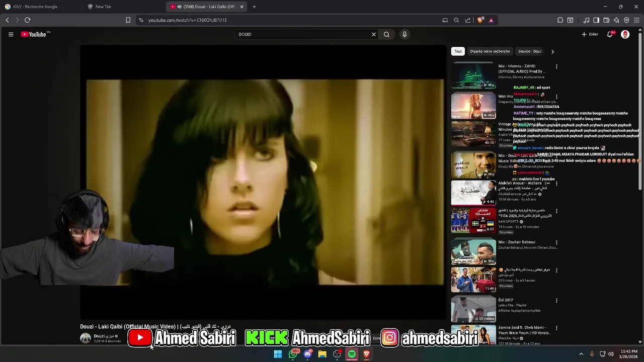Open options for Samira Said ft. Cheb Mami

[556, 328]
